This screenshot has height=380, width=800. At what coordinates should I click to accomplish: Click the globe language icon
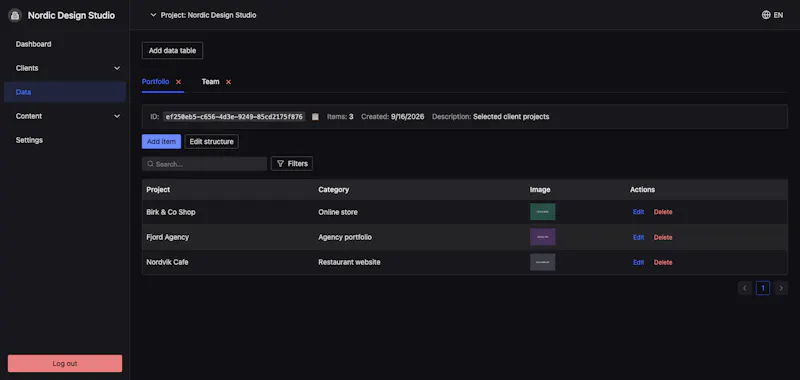(766, 15)
